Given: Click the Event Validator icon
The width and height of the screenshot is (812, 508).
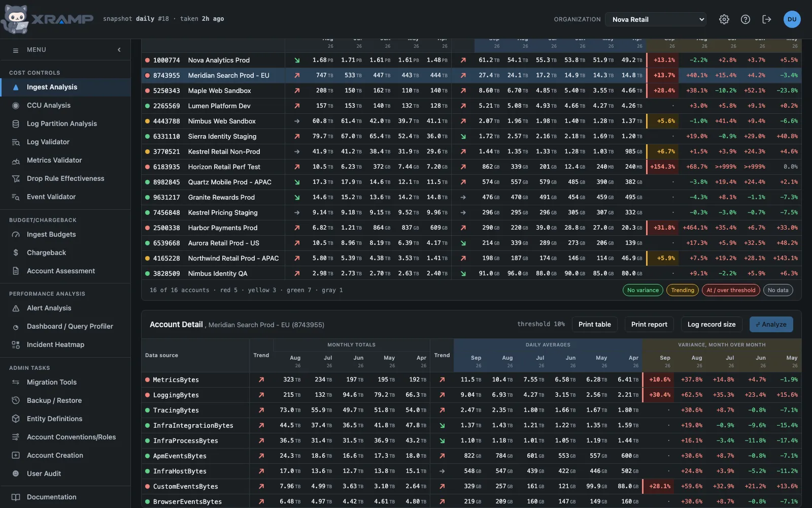Looking at the screenshot, I should [16, 197].
